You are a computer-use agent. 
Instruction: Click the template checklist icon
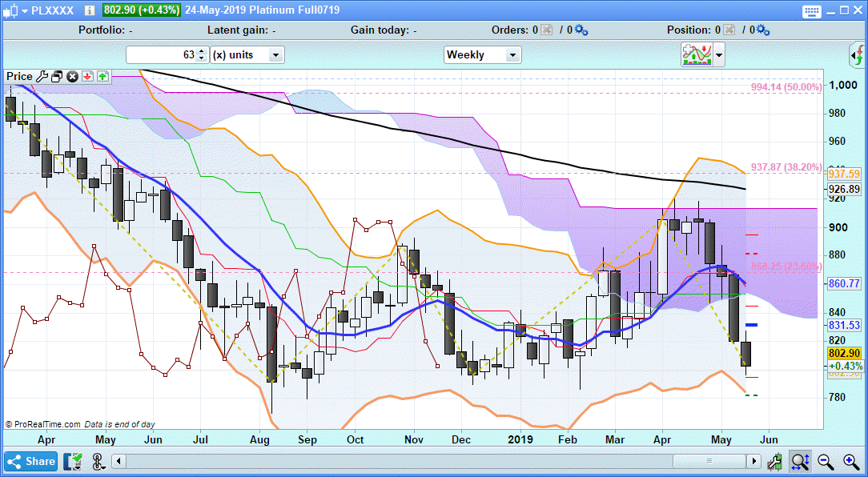(73, 461)
